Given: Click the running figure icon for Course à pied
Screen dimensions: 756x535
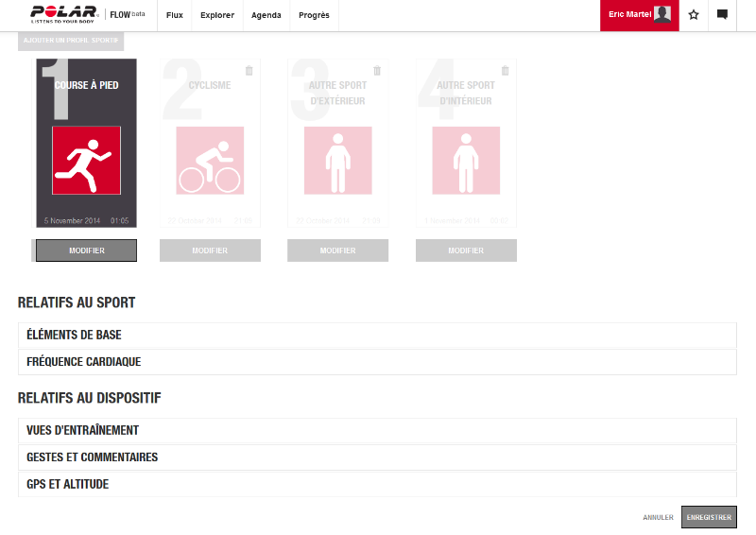Looking at the screenshot, I should 86,160.
